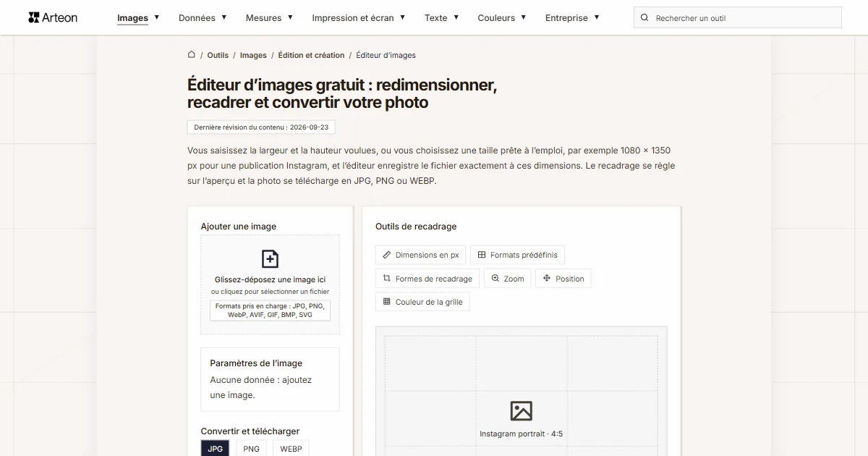Click the Ajouter une image heading
This screenshot has width=868, height=456.
coord(239,227)
